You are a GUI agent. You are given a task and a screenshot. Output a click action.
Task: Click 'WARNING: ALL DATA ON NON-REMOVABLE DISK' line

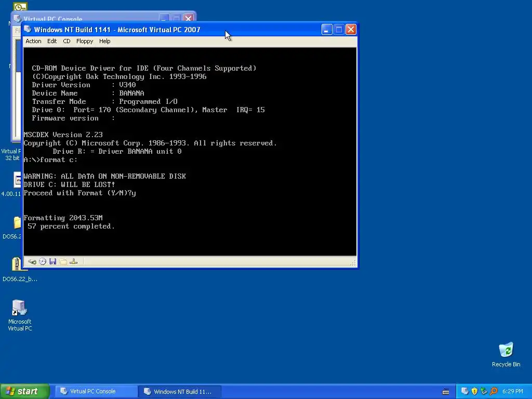click(x=105, y=177)
